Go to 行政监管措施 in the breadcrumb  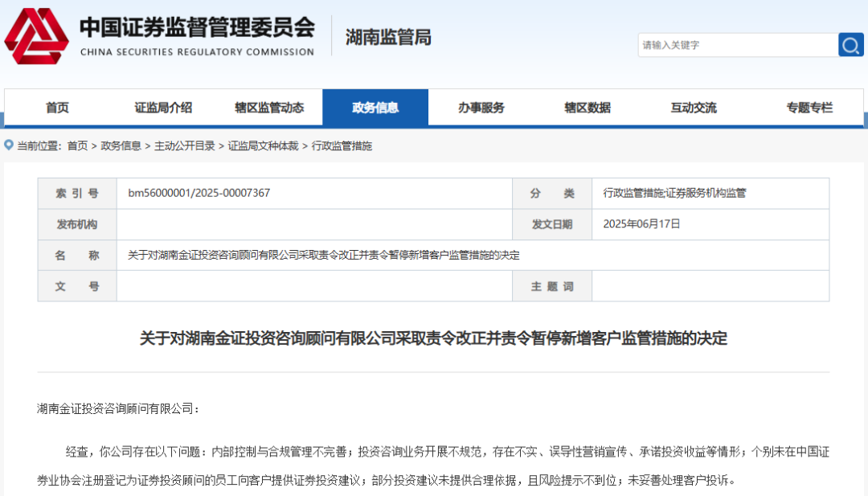point(342,146)
